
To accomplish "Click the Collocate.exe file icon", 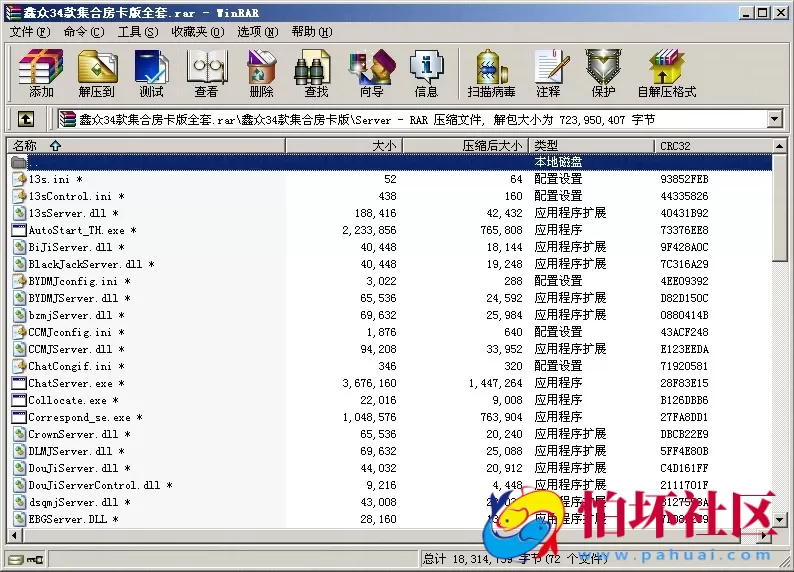I will coord(19,400).
